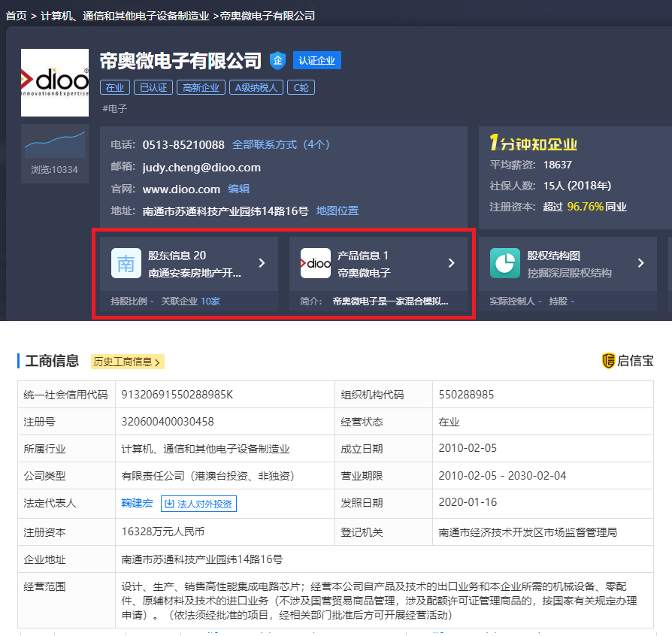Open 历史工商信息 button
672x636 pixels.
point(127,362)
